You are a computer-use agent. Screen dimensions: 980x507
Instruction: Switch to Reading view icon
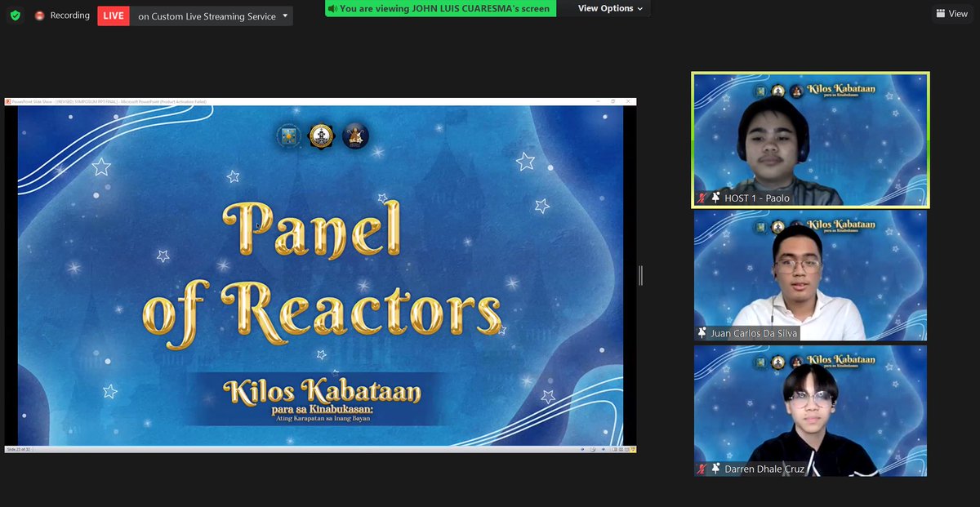point(627,449)
